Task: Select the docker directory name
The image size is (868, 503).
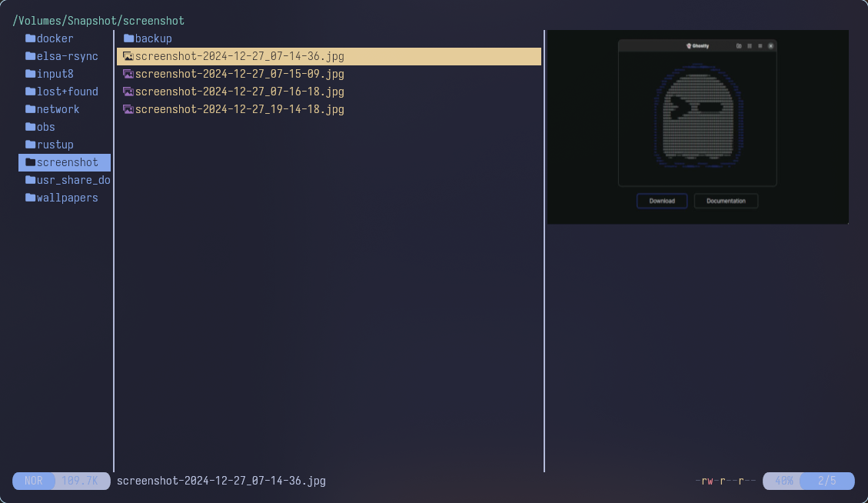Action: pos(55,38)
